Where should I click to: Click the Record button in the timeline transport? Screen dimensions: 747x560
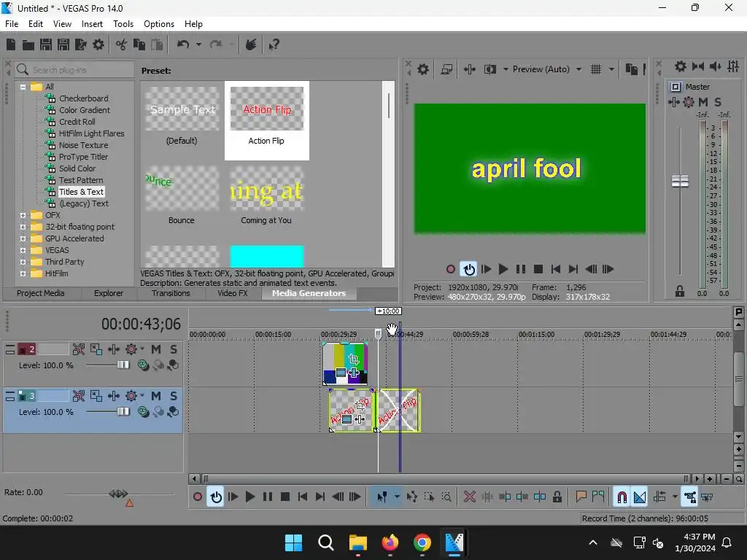[197, 497]
